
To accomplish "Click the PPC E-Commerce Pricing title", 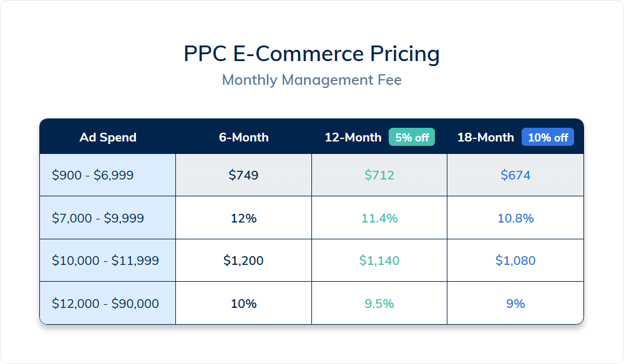I will 311,54.
